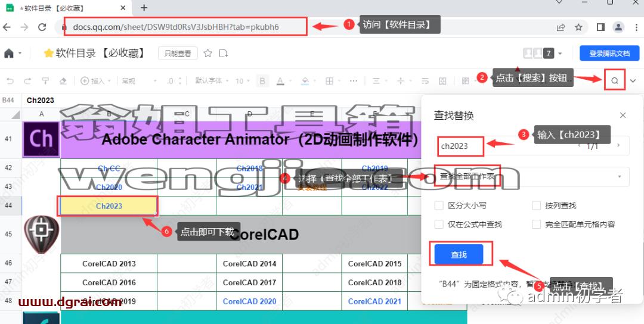Open the CorelCAD 2020 link

point(250,301)
